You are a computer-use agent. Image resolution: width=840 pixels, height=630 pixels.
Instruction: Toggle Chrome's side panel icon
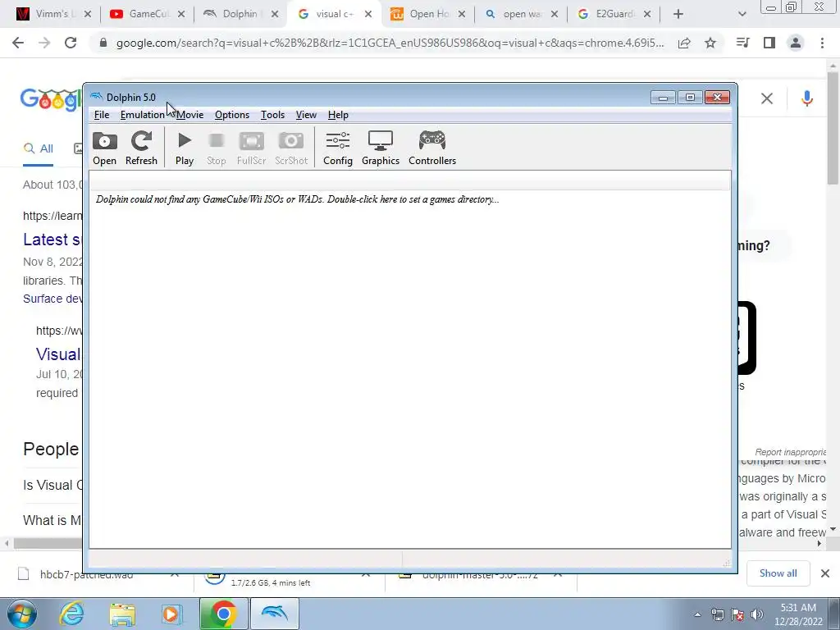(769, 43)
